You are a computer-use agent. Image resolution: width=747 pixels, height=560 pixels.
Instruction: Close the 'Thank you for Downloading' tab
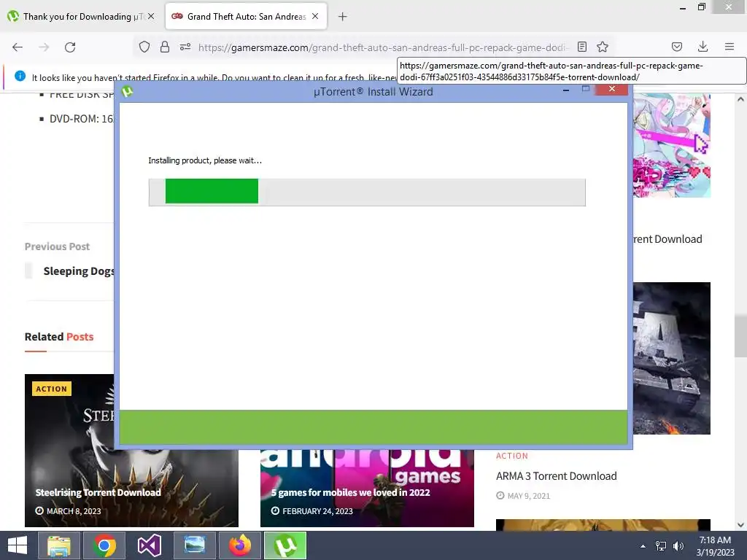click(x=151, y=16)
